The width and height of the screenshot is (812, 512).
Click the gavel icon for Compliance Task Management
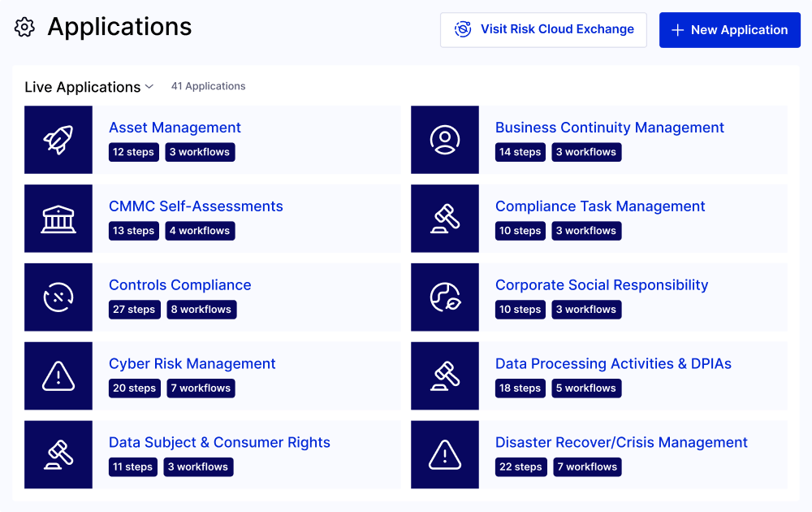(x=445, y=219)
